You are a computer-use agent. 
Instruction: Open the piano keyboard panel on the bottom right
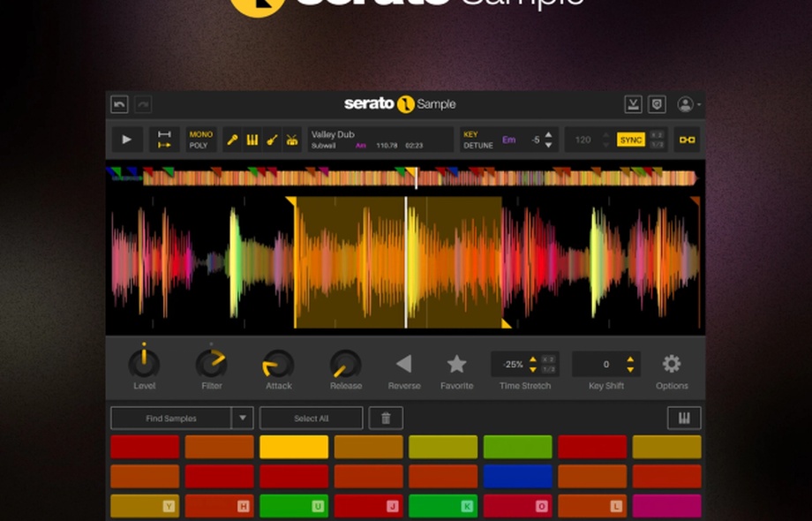684,418
